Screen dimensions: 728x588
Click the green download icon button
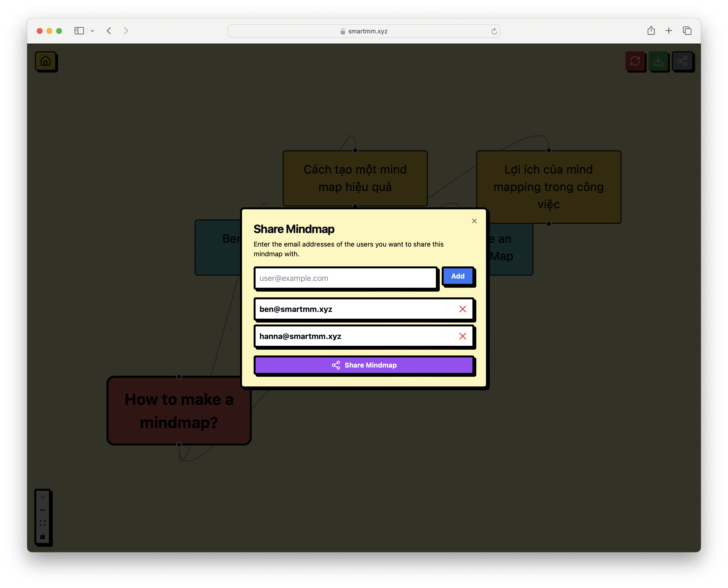pos(658,61)
